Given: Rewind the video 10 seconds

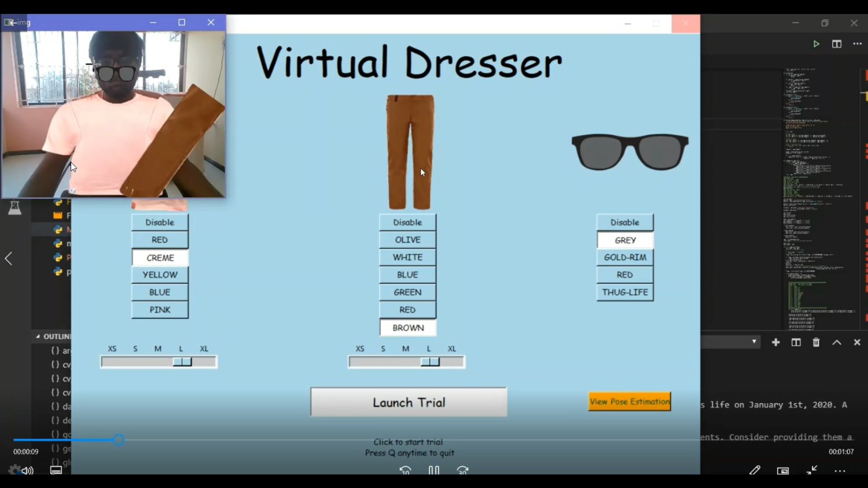Looking at the screenshot, I should tap(405, 471).
